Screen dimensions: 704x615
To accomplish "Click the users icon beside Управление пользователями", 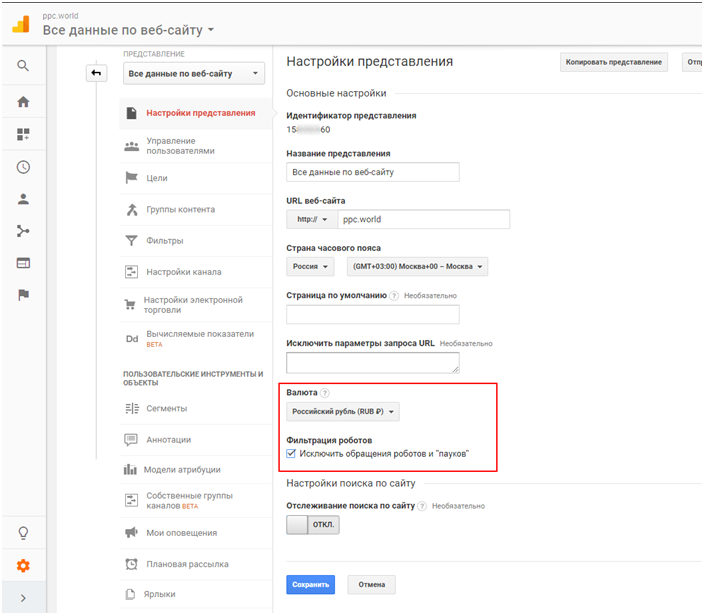I will (132, 146).
